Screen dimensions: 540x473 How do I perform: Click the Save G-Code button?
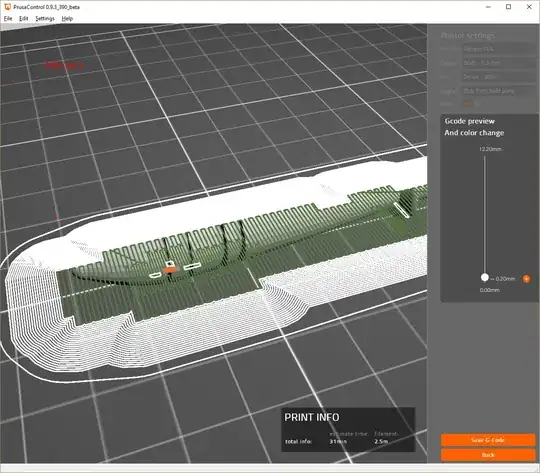click(488, 440)
